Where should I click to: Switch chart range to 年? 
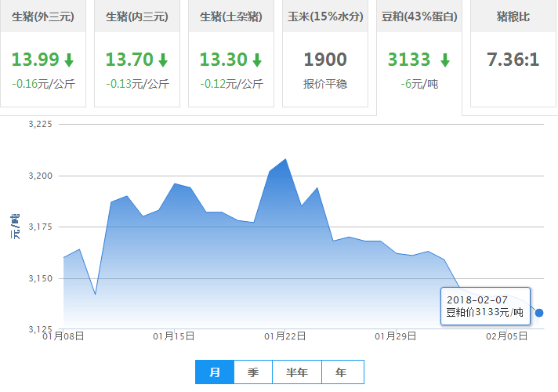click(x=342, y=372)
